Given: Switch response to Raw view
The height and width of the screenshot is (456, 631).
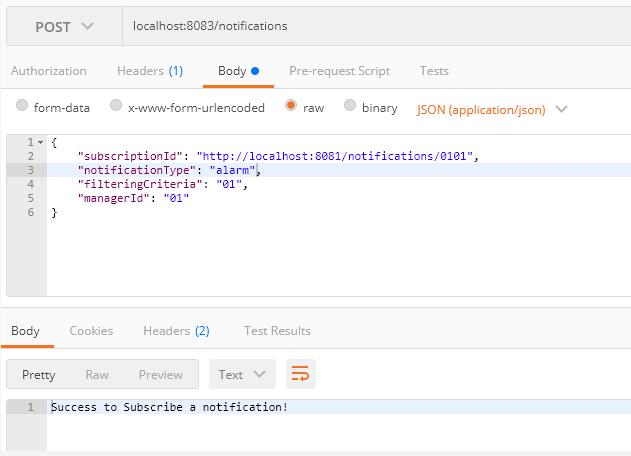Looking at the screenshot, I should [x=97, y=374].
